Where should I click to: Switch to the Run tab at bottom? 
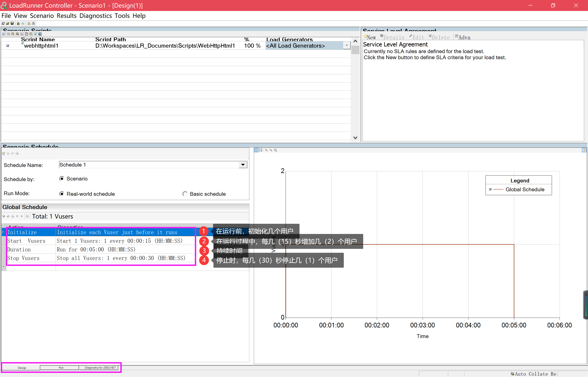point(61,368)
